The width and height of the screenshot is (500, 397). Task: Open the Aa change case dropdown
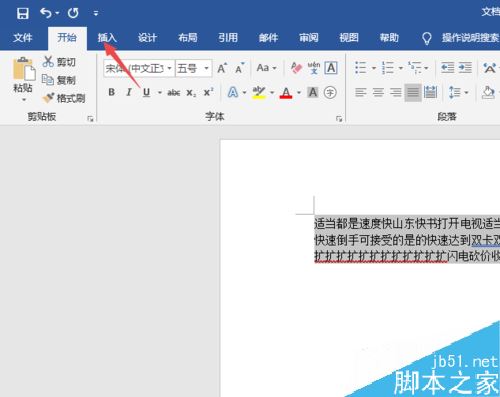click(266, 68)
